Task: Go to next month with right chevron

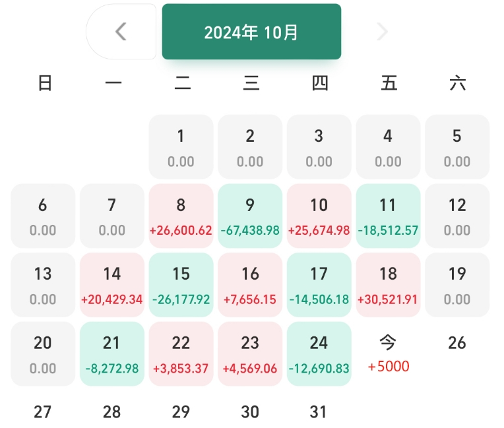Action: coord(382,32)
